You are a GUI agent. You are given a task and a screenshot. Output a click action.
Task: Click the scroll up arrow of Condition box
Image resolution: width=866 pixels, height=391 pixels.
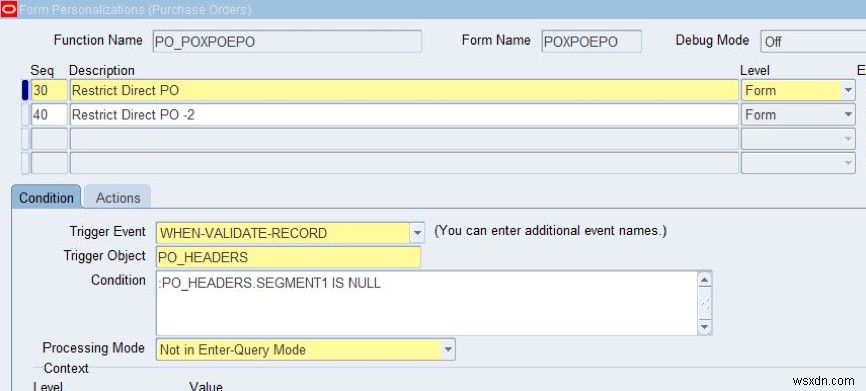704,279
